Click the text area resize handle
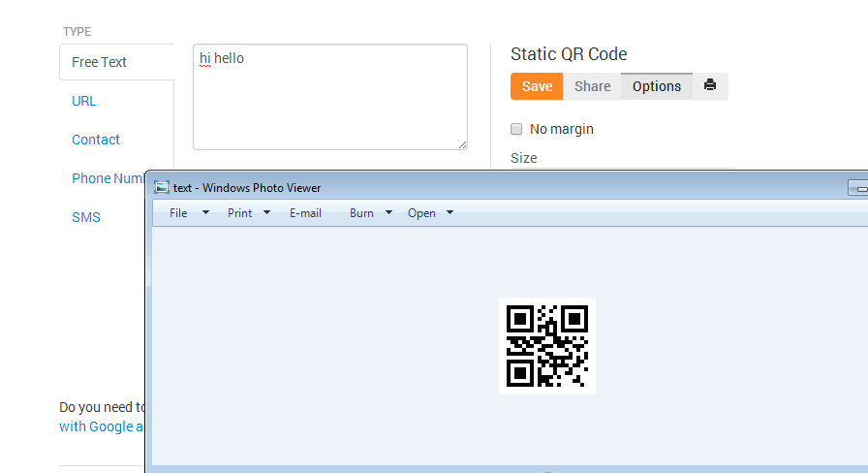The image size is (868, 473). (x=463, y=144)
